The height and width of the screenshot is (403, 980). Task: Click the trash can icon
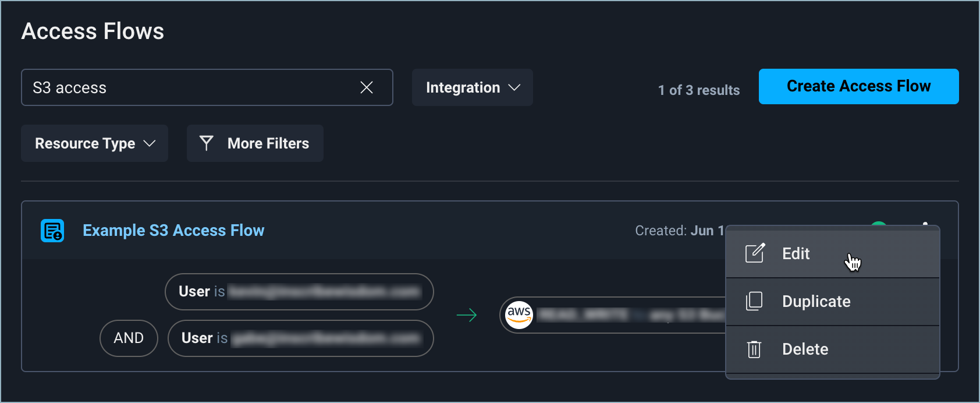(754, 349)
